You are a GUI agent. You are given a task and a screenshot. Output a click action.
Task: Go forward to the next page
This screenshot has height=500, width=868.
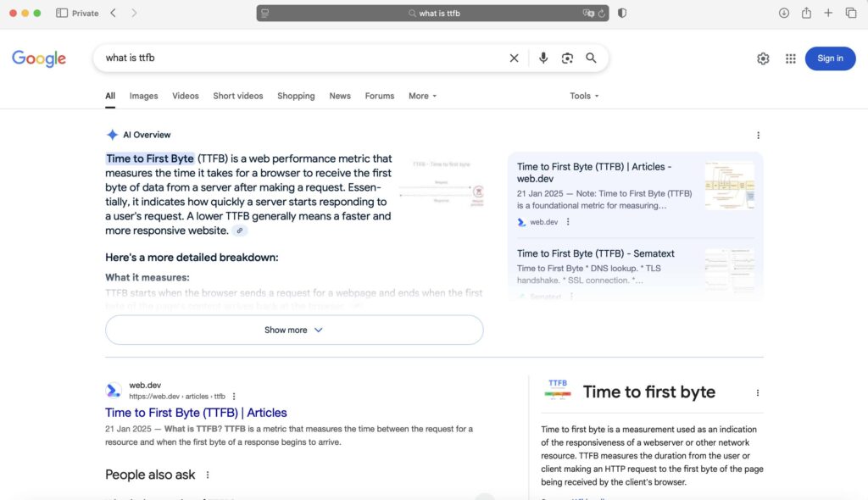coord(134,13)
